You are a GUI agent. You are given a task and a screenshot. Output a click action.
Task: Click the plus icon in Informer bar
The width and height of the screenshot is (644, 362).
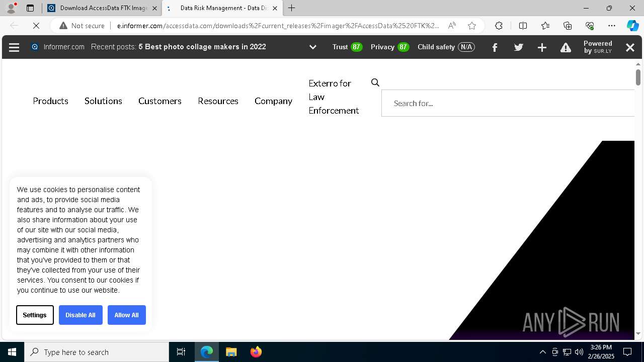point(542,47)
